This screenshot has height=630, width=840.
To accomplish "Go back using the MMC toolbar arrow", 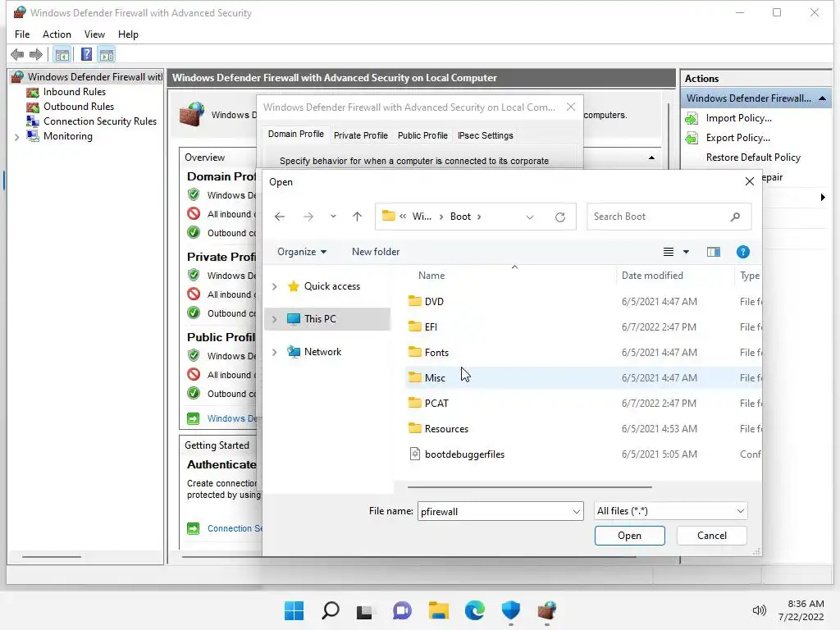I will (17, 55).
